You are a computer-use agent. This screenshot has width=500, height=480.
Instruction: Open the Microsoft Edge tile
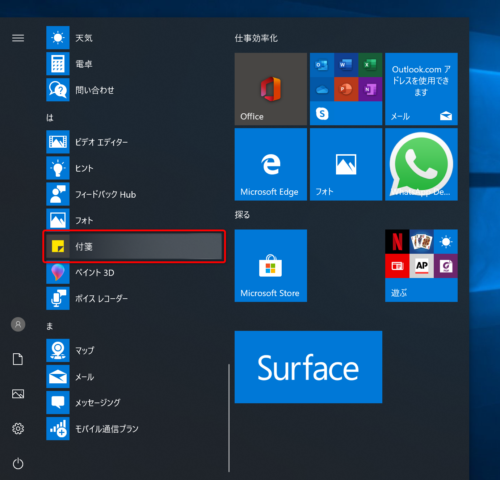click(271, 164)
